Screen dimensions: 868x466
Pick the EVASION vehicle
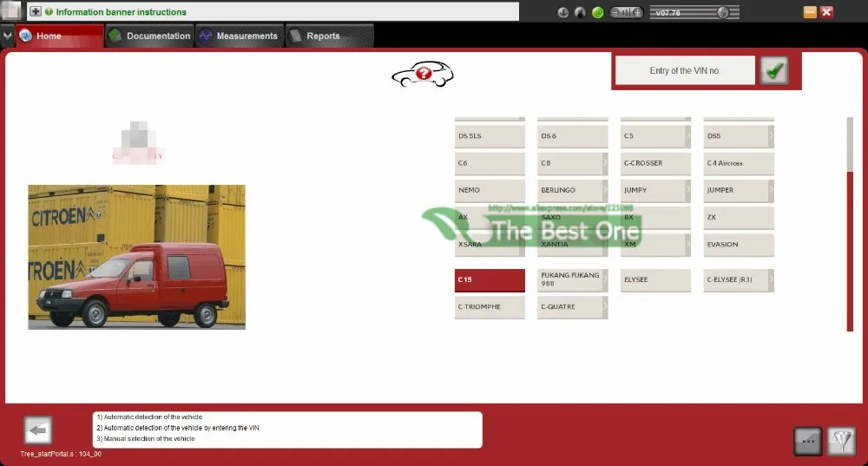point(739,245)
